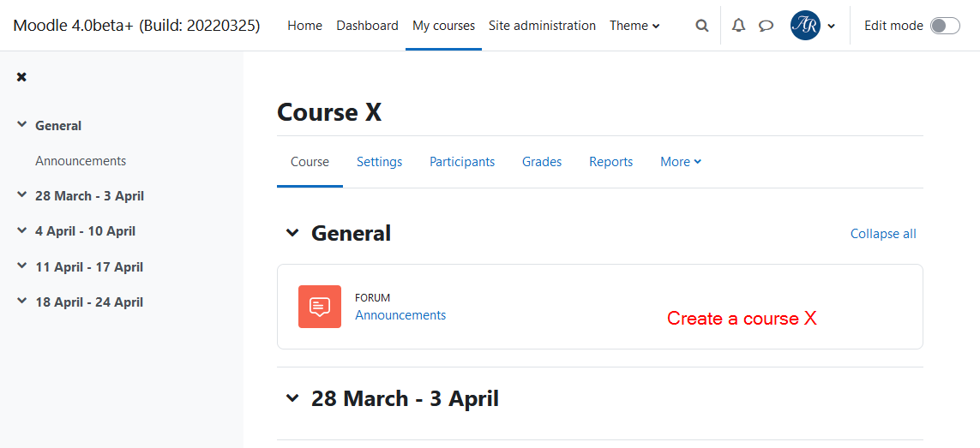Viewport: 980px width, 448px height.
Task: Select My courses in navigation
Action: 444,26
